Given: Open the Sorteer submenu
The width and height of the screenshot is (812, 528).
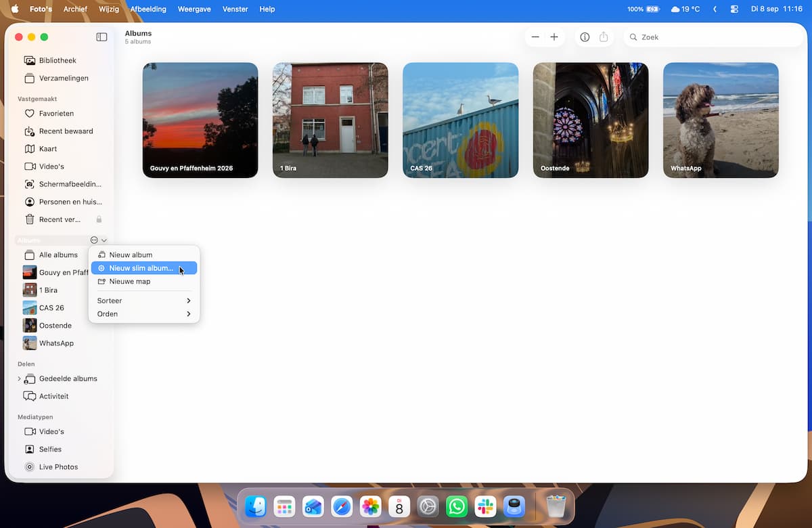Looking at the screenshot, I should pos(144,301).
